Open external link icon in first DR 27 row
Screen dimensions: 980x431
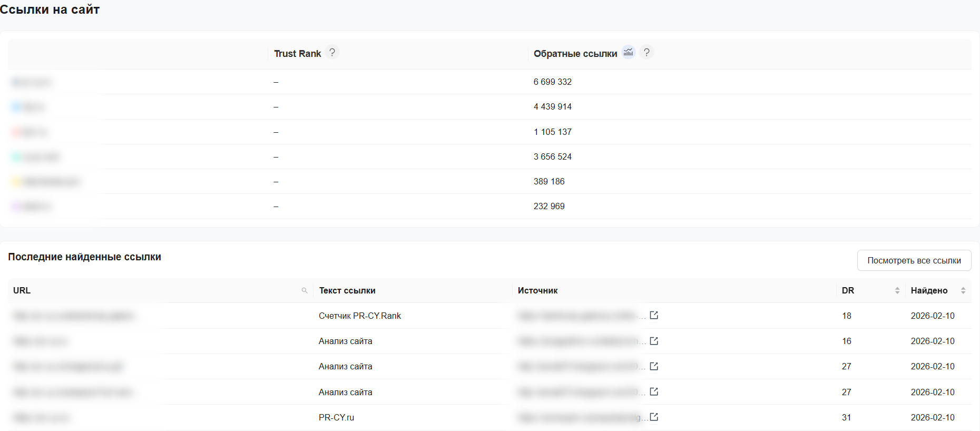654,367
